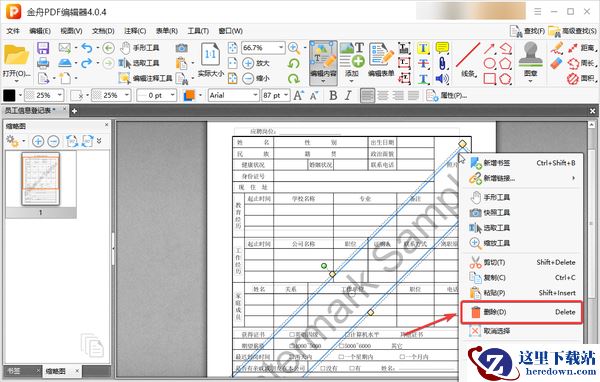Screen dimensions: 600x382
Task: Select the 选取工具 in the toolbar
Action: click(139, 63)
